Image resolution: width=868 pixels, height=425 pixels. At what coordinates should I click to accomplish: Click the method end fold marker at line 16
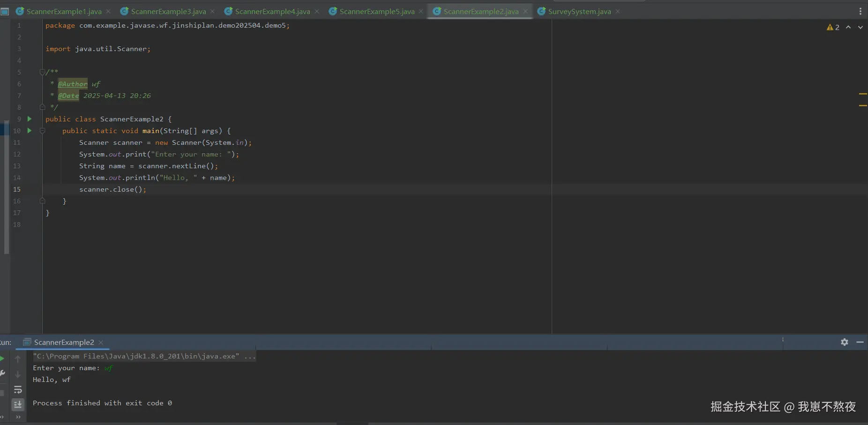click(x=42, y=201)
